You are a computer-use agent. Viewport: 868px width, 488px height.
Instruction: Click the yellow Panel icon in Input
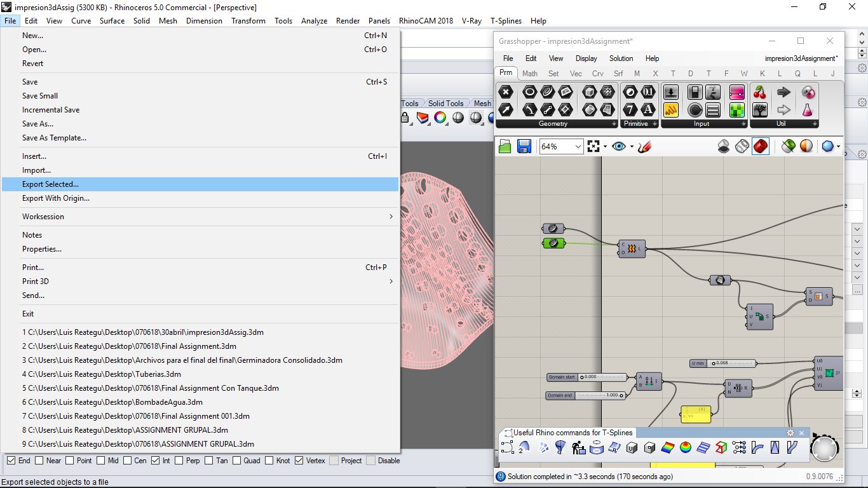click(x=671, y=109)
